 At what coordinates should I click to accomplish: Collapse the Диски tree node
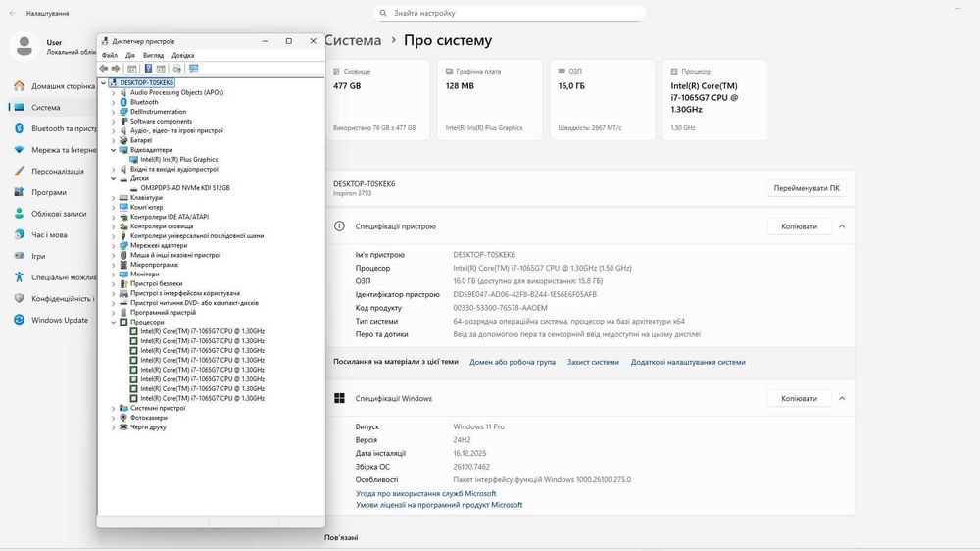114,178
